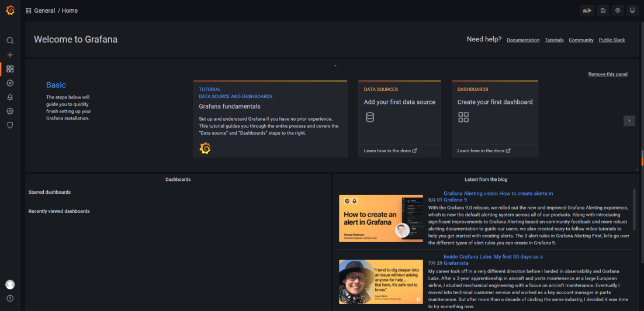644x311 pixels.
Task: Click the Dashboards panel title
Action: pyautogui.click(x=178, y=180)
